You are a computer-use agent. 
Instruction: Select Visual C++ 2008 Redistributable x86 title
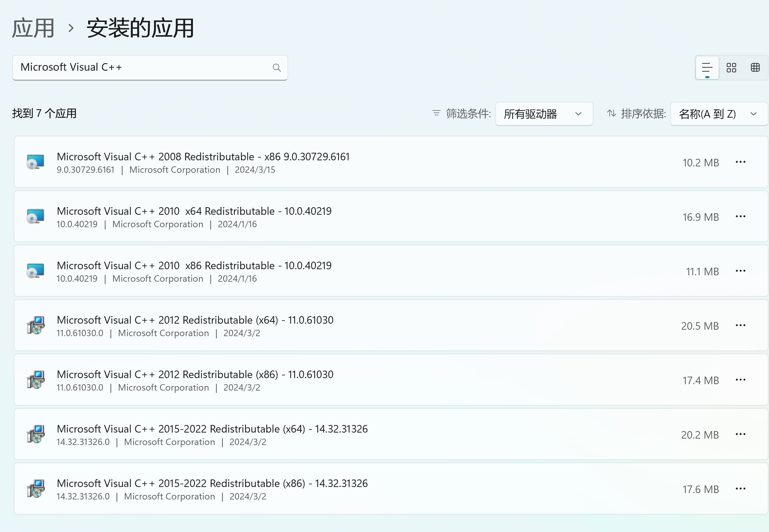[203, 157]
